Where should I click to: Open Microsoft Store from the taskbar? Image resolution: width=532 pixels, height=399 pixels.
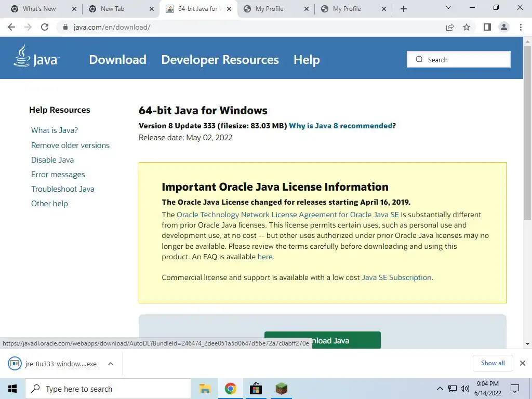click(x=256, y=389)
